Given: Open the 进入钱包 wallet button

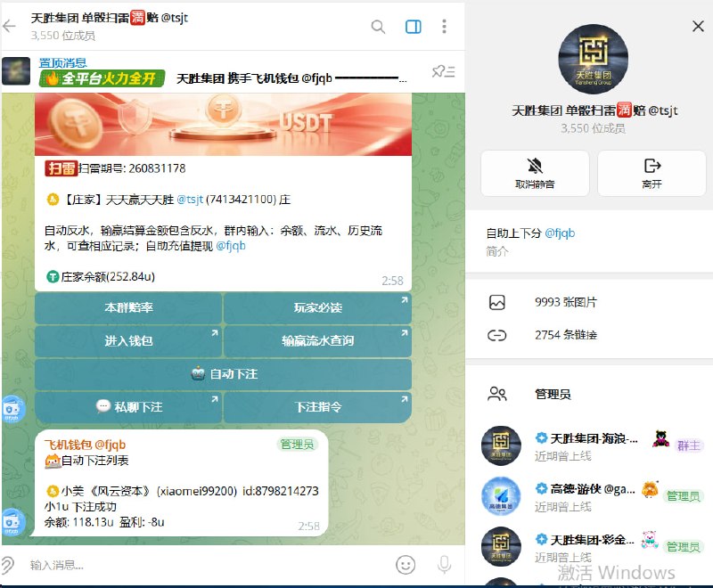Looking at the screenshot, I should [128, 341].
